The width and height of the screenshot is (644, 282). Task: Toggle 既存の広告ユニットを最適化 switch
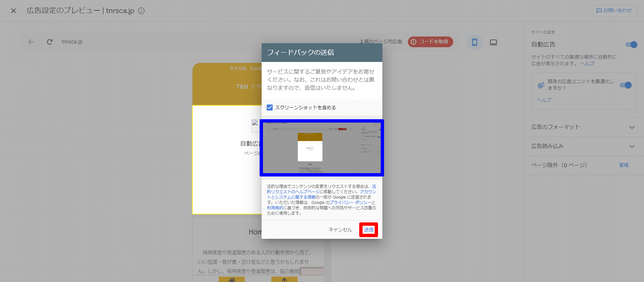(x=626, y=85)
